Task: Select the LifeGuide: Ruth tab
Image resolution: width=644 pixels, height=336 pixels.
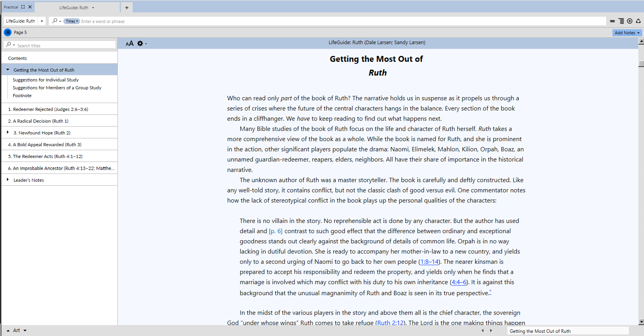Action: coord(74,7)
